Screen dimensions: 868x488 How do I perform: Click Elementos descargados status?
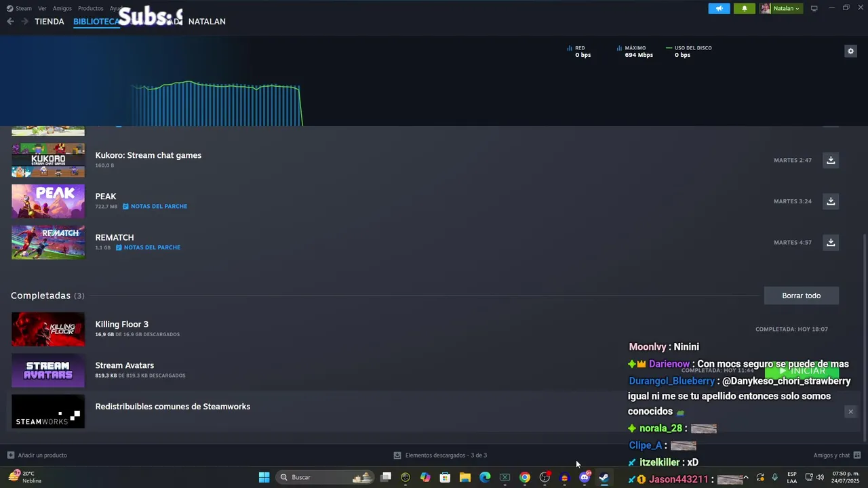pos(441,455)
